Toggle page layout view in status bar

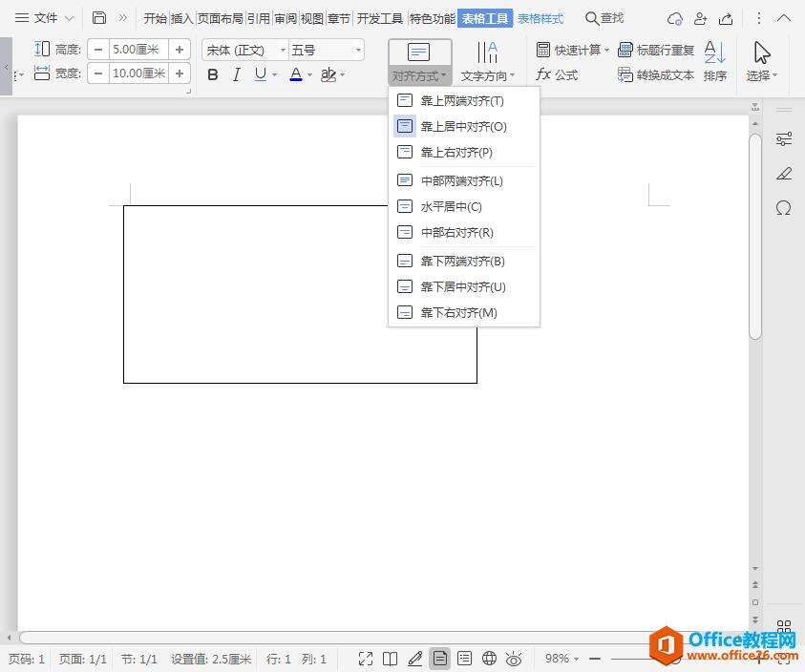[439, 658]
